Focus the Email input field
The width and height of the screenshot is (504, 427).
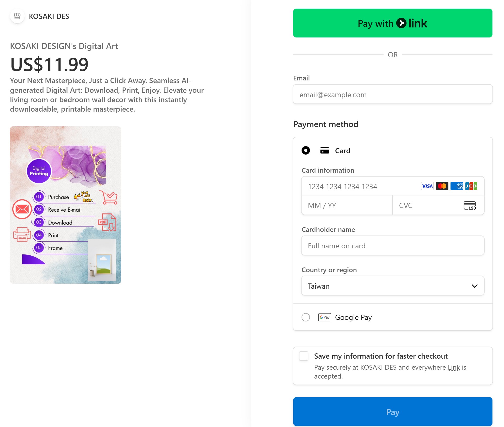coord(392,95)
